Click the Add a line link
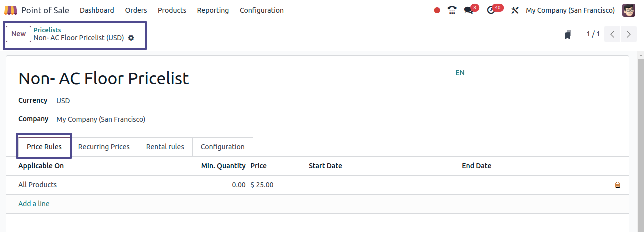The image size is (644, 232). pos(34,204)
